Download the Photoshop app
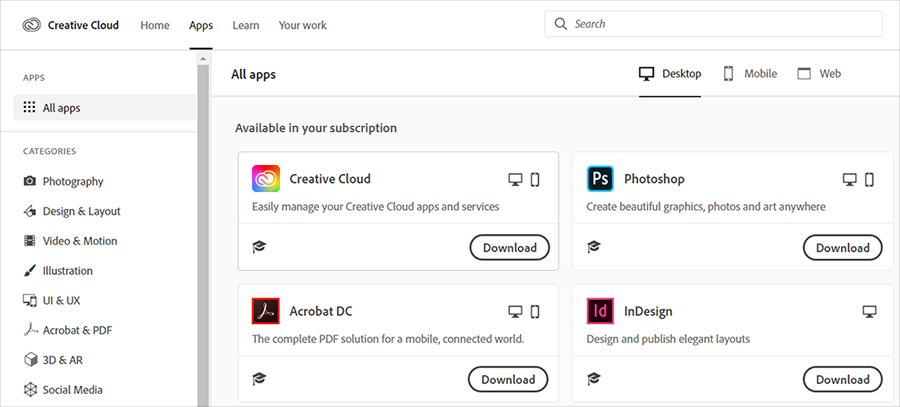The width and height of the screenshot is (900, 407). (x=842, y=247)
